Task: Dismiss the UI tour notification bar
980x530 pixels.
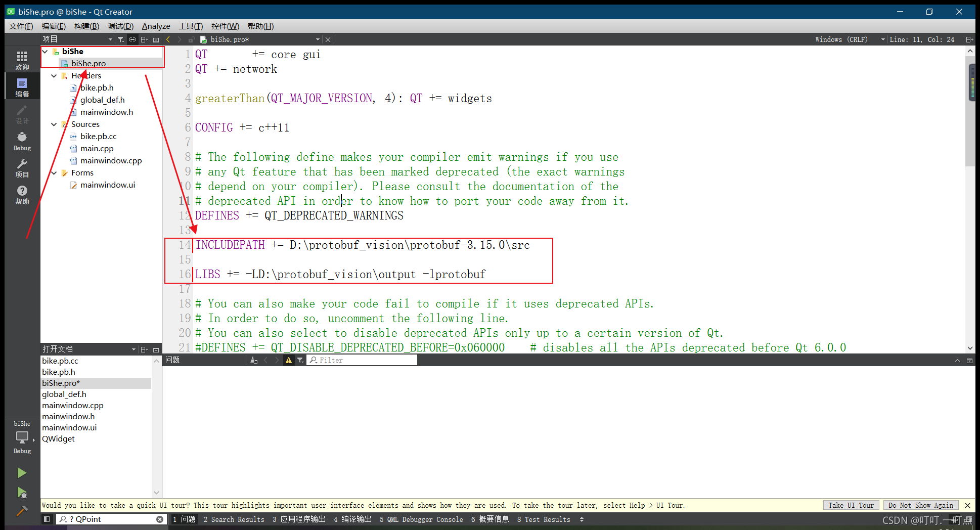Action: point(967,505)
